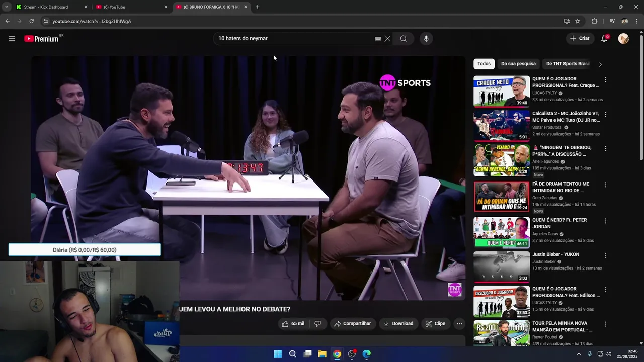
Task: Open the YouTube guide hamburger menu
Action: 12,38
